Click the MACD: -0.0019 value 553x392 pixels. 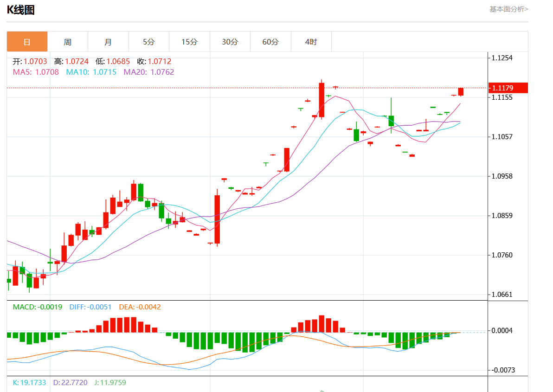38,307
